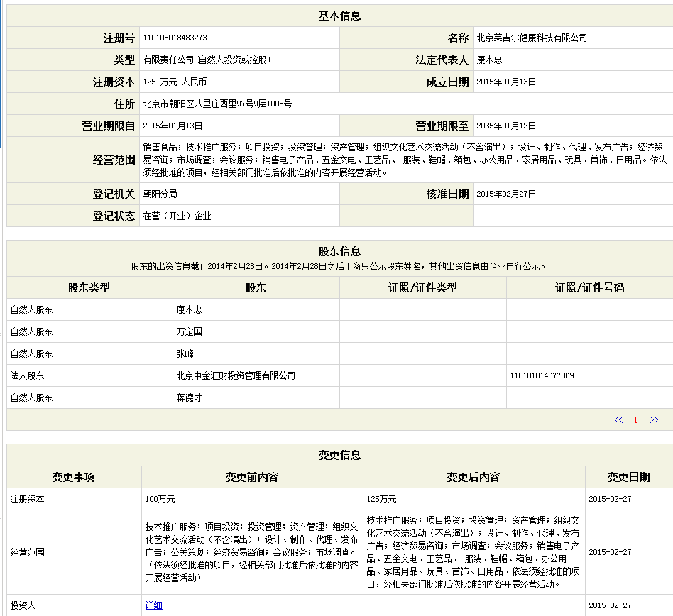This screenshot has height=616, width=673.
Task: Click shareholder 北京中金汇财投资管理有限公司
Action: [236, 375]
